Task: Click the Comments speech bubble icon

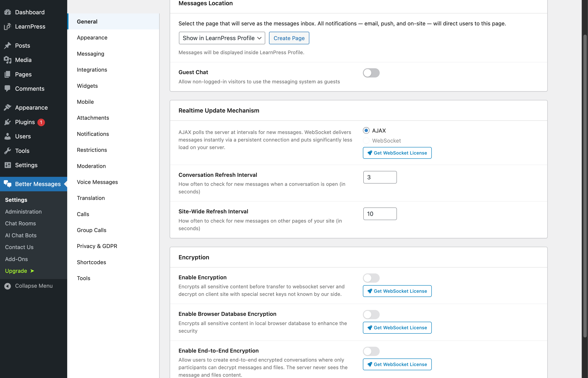Action: (x=8, y=88)
